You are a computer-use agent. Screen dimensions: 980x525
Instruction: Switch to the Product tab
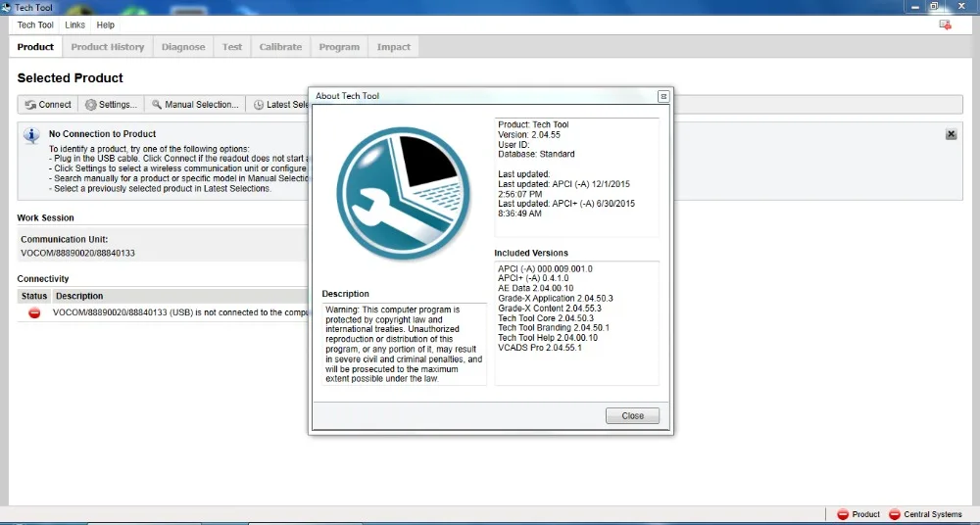pyautogui.click(x=35, y=47)
